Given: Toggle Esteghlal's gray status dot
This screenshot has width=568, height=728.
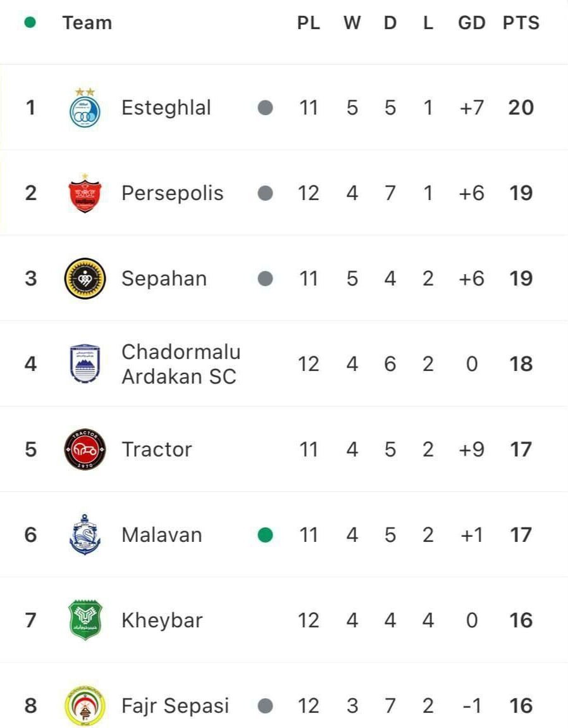Looking at the screenshot, I should 265,107.
